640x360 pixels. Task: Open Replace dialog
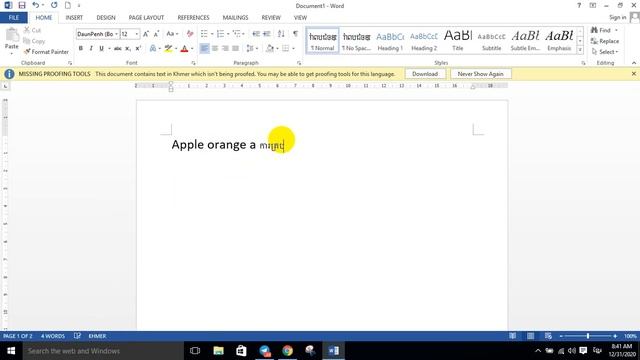[605, 41]
